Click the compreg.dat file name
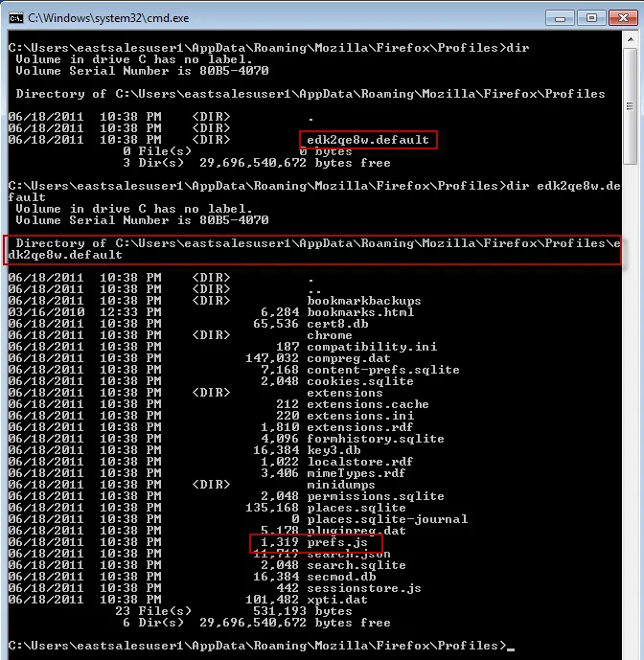Screen dimensions: 644x660 click(x=349, y=358)
